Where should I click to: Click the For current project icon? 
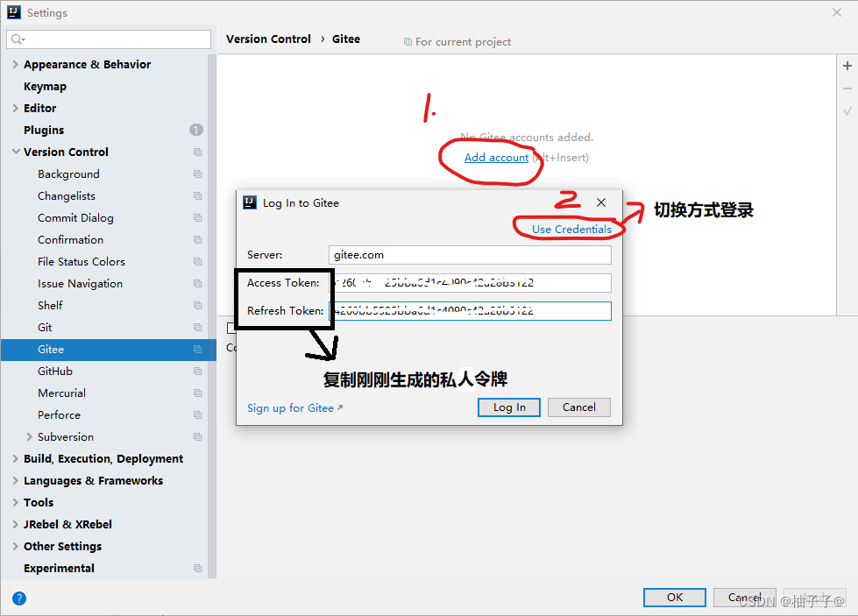(408, 41)
